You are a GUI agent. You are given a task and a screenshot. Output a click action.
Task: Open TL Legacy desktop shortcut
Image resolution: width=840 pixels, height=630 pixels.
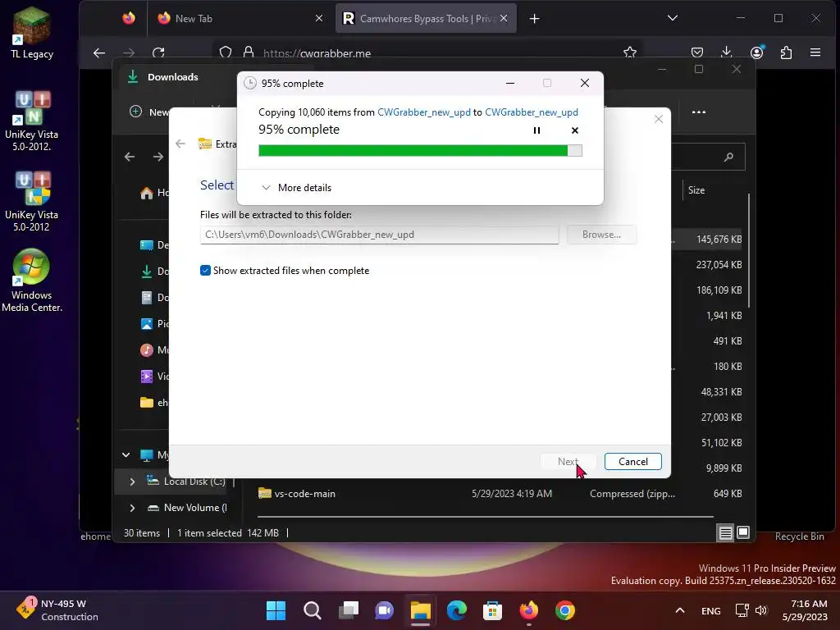[32, 33]
